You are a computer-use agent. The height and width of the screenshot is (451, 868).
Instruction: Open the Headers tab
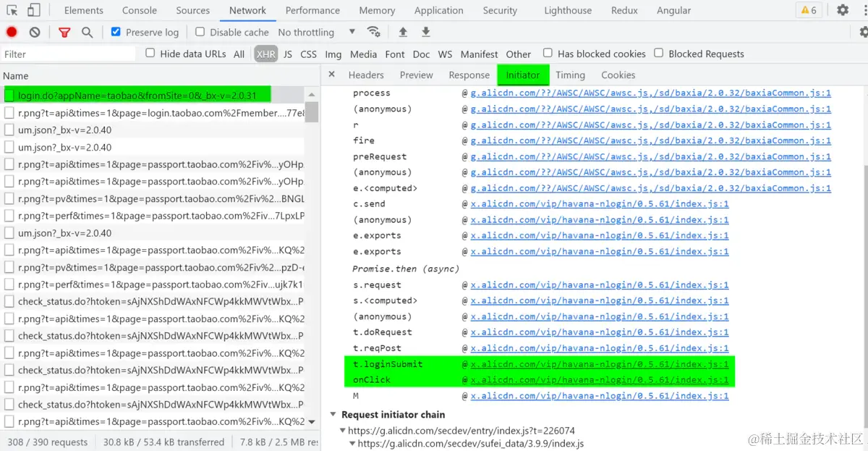[x=366, y=75]
